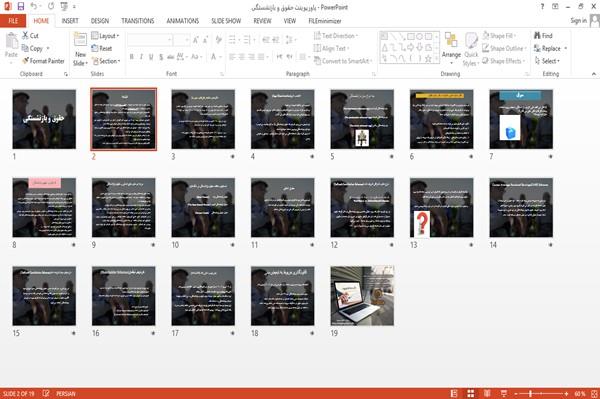Screen dimensions: 600x399
Task: Collapse the ribbon with the chevron
Action: pos(594,74)
